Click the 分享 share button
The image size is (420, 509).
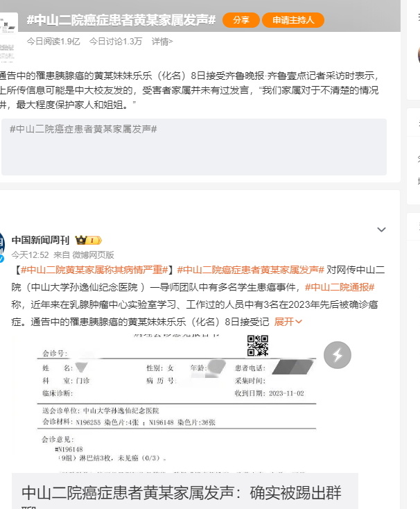click(x=240, y=20)
